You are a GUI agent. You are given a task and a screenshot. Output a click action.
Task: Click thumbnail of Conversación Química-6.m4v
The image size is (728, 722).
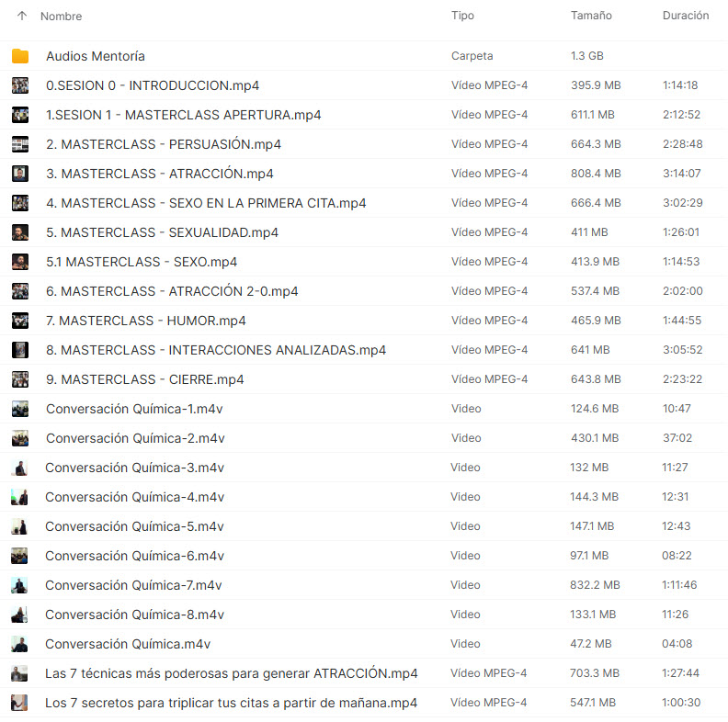coord(19,556)
